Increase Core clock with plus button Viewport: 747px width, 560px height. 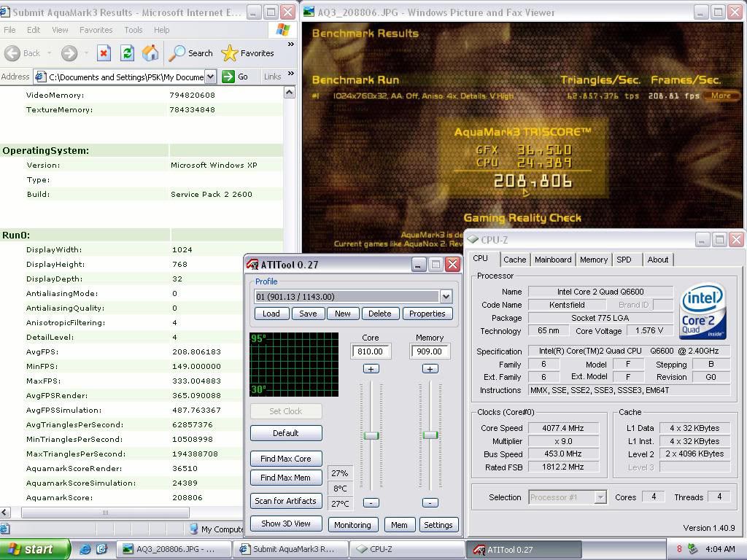click(x=371, y=369)
